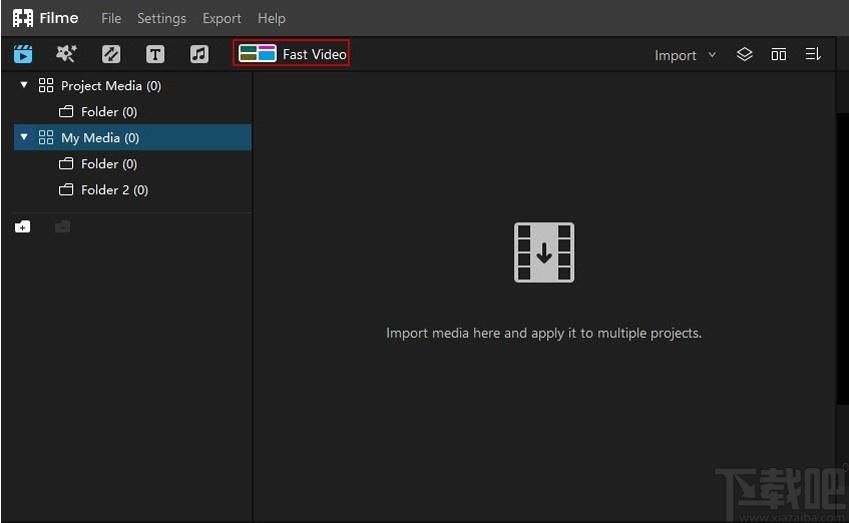This screenshot has width=849, height=523.
Task: Open the Media library clapperboard icon
Action: [23, 54]
